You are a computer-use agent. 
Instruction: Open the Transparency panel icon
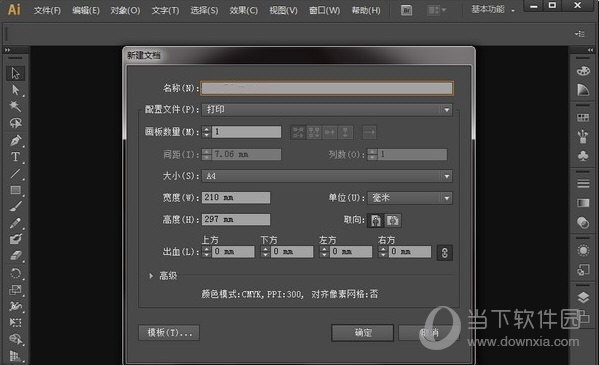(x=583, y=222)
